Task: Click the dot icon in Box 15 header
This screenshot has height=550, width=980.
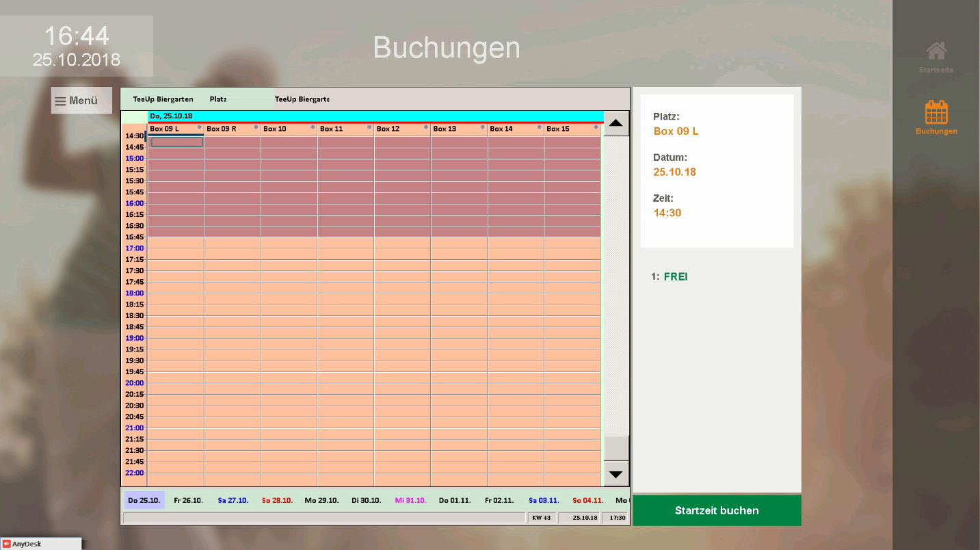Action: 596,128
